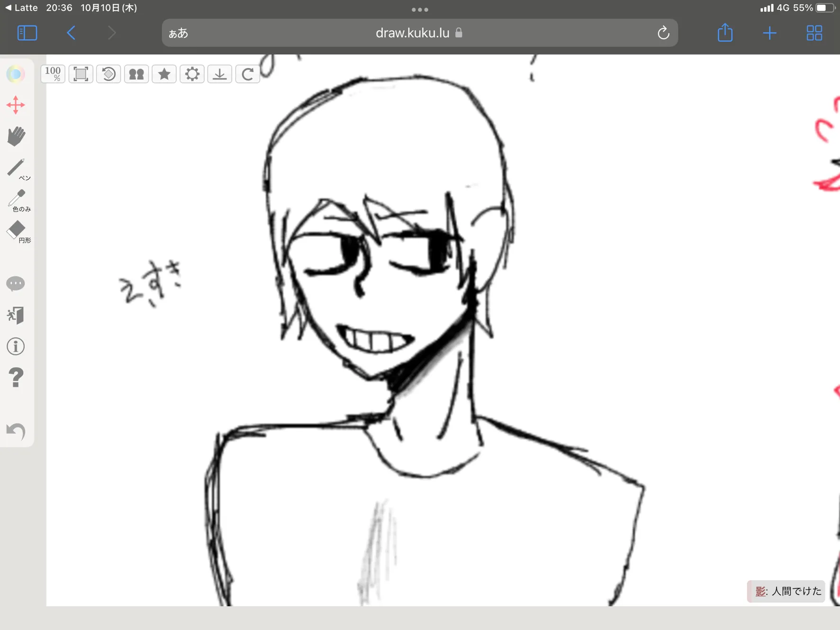This screenshot has width=840, height=630.
Task: Return to Latte app via back link
Action: point(21,8)
